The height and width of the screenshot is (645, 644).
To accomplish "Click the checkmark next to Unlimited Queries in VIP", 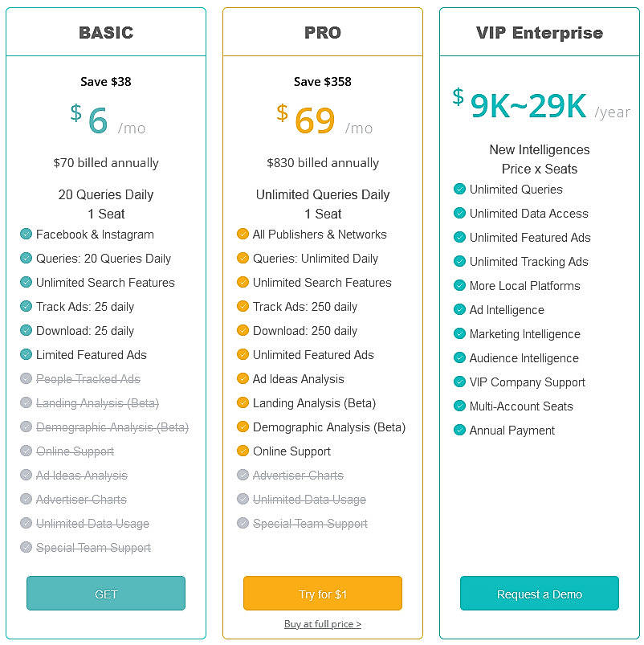I will pyautogui.click(x=459, y=190).
